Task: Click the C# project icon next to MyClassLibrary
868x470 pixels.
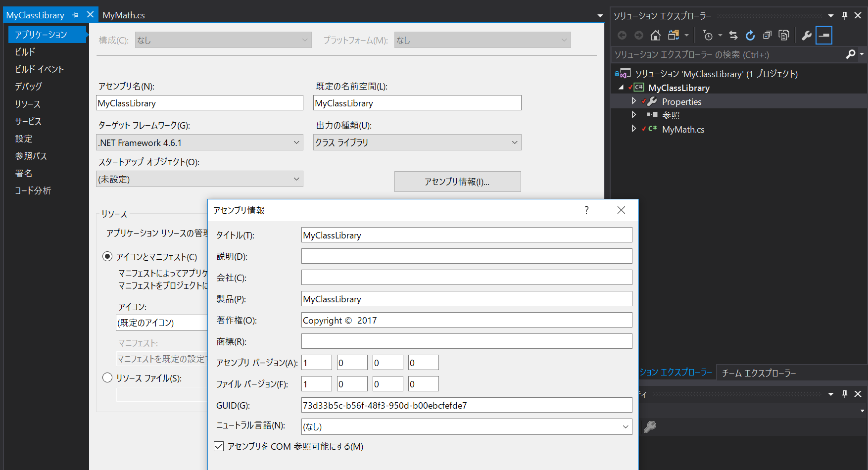Action: 639,88
